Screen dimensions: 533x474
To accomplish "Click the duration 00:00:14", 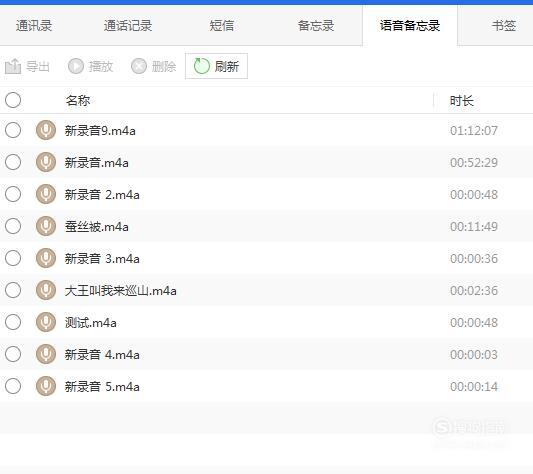I will tap(474, 386).
